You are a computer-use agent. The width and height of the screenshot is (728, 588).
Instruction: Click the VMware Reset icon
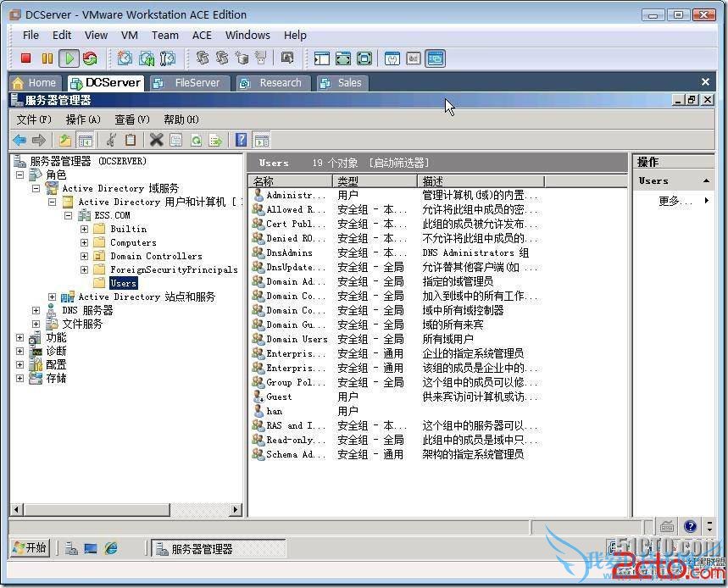tap(90, 58)
